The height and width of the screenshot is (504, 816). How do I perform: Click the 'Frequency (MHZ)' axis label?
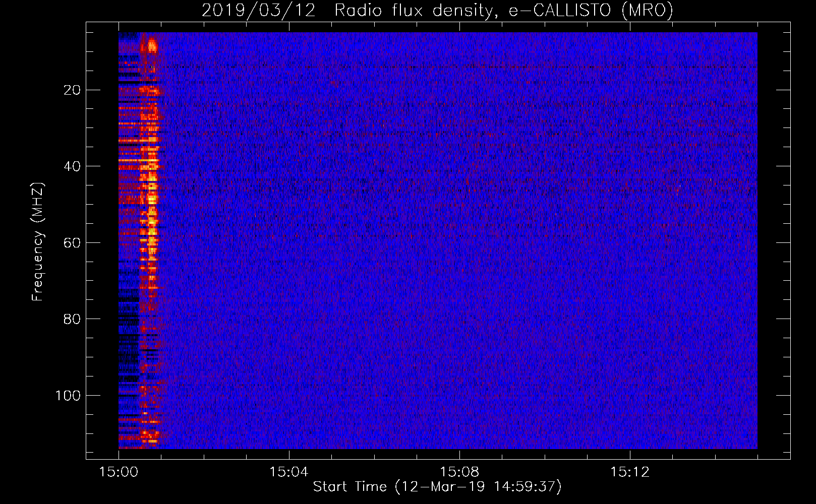click(x=38, y=241)
